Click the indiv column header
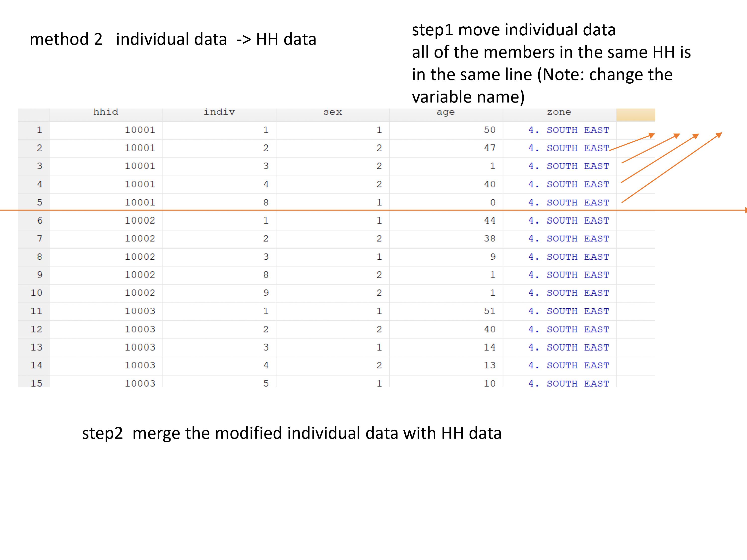This screenshot has height=560, width=747. [219, 112]
